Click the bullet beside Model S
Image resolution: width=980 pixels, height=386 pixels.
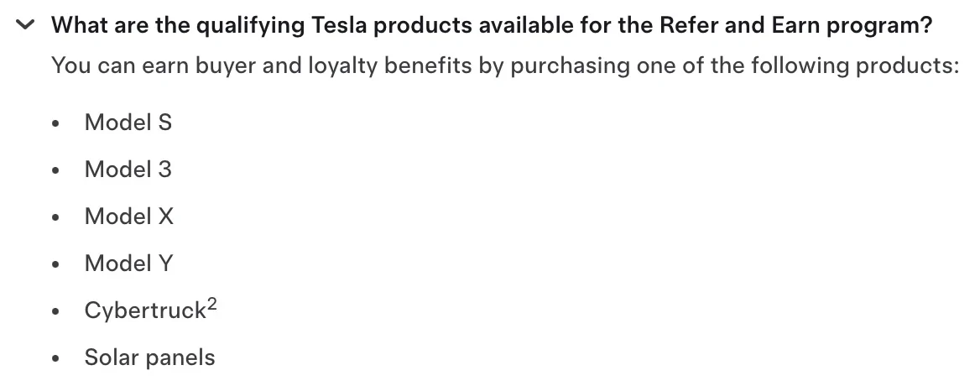point(56,123)
